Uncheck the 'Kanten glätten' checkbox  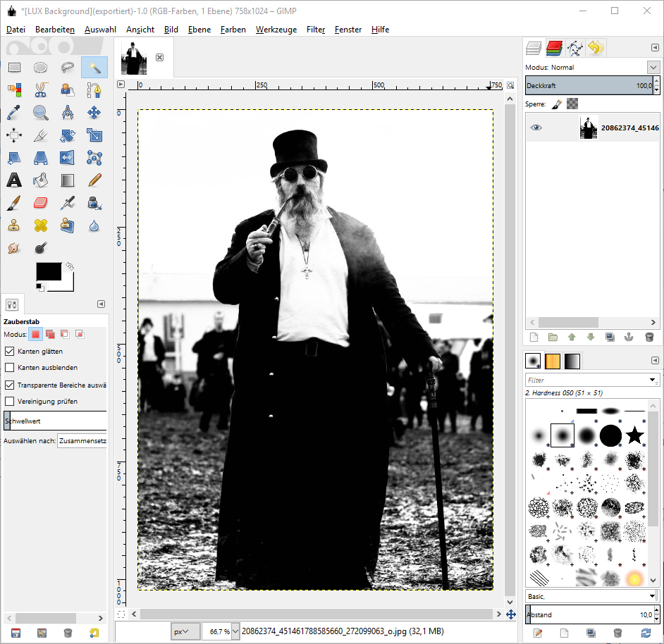10,351
